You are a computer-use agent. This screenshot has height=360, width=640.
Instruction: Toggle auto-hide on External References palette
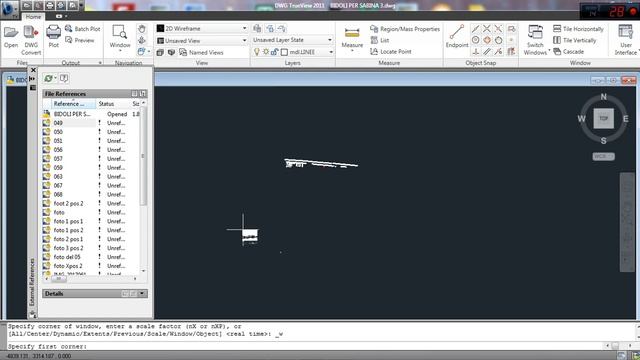point(33,78)
